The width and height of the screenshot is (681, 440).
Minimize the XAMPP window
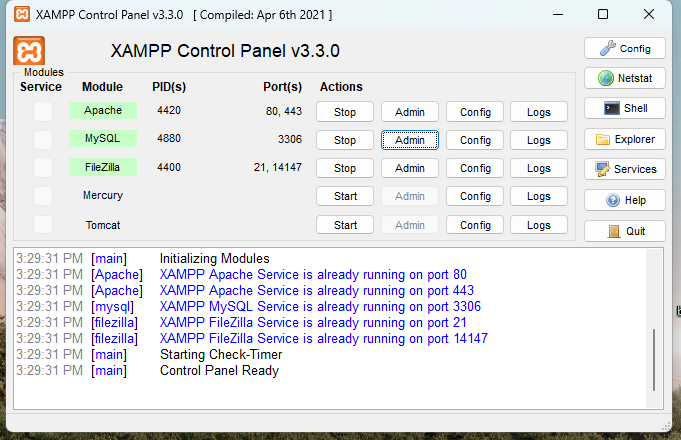(558, 14)
